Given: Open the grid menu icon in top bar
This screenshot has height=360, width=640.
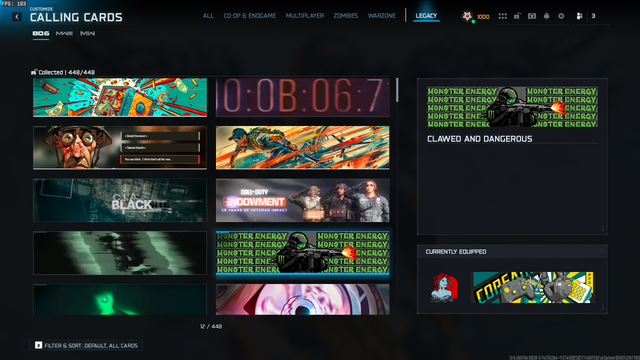Looking at the screenshot, I should point(502,16).
